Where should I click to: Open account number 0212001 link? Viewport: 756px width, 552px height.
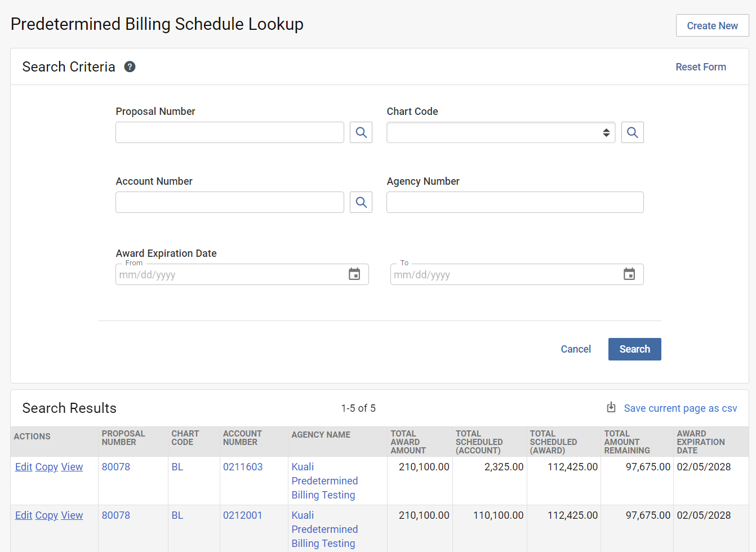point(243,515)
